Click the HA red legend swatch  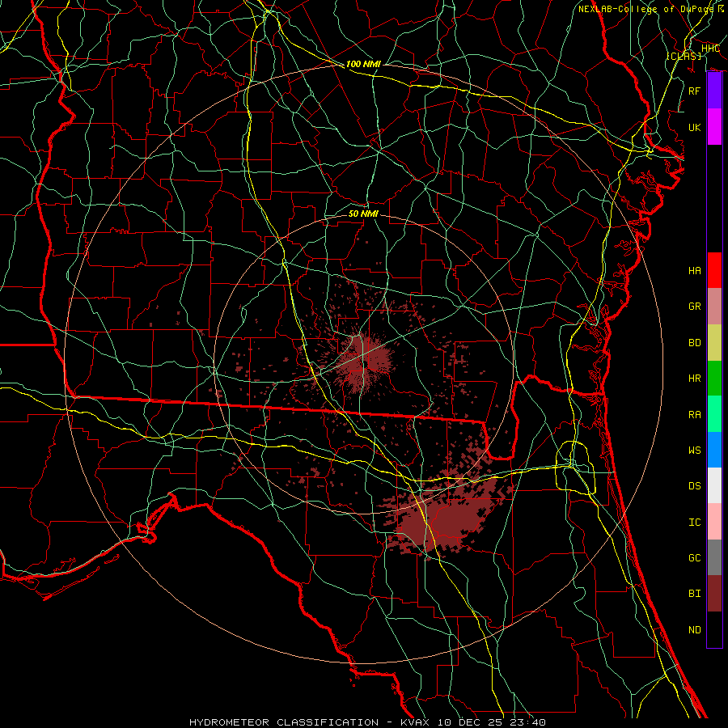[714, 270]
